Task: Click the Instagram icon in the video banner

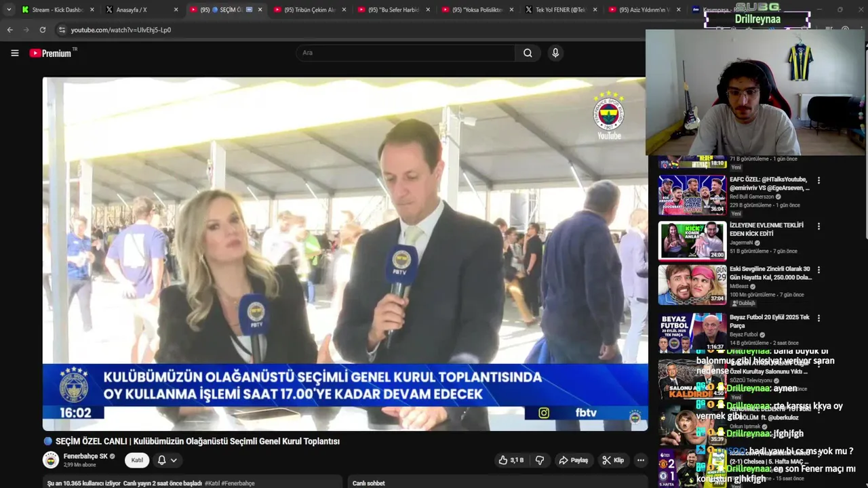Action: coord(544,413)
